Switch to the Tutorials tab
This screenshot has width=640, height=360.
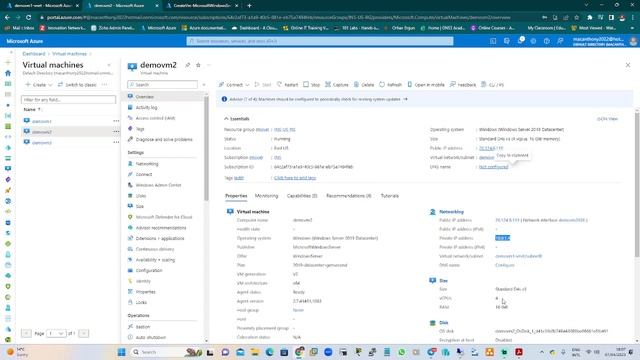[389, 196]
